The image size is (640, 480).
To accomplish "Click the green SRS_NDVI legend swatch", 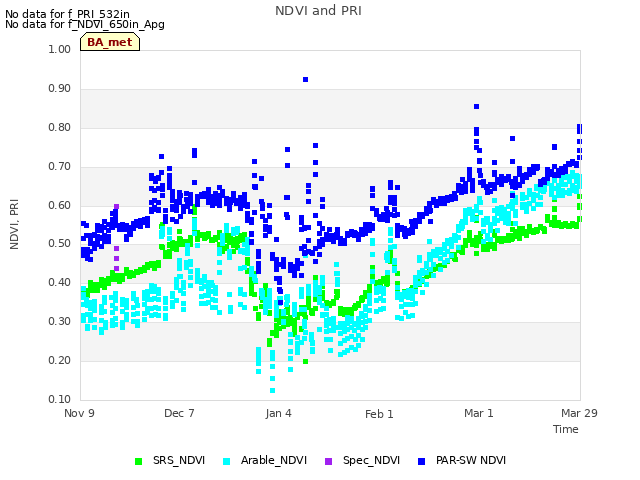I will tap(138, 461).
